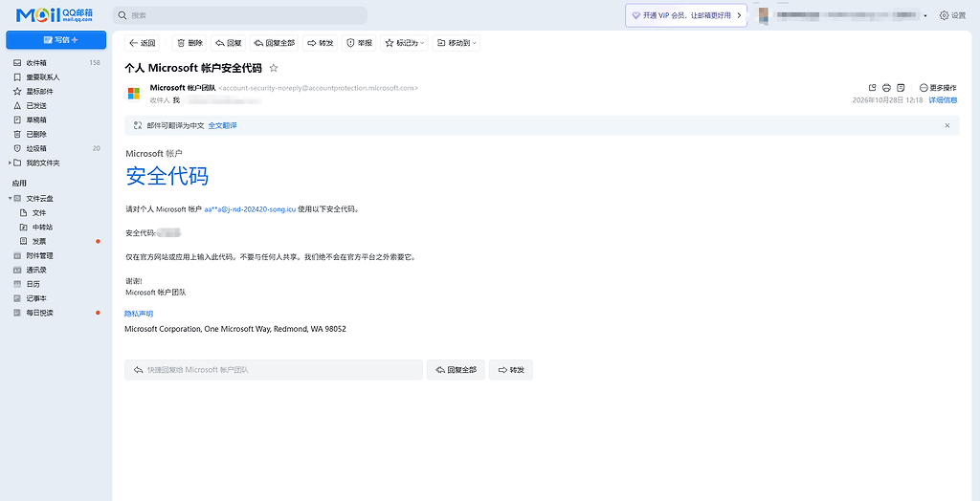Click the user avatar at top right
The image size is (980, 501).
(763, 15)
